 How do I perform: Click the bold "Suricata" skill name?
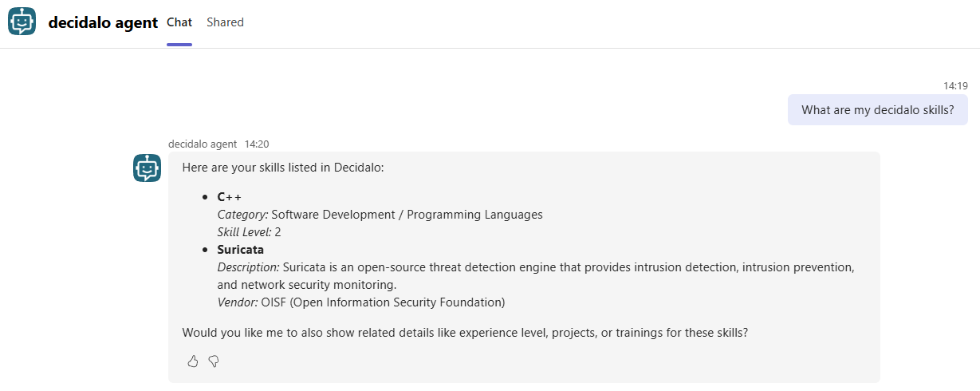240,250
